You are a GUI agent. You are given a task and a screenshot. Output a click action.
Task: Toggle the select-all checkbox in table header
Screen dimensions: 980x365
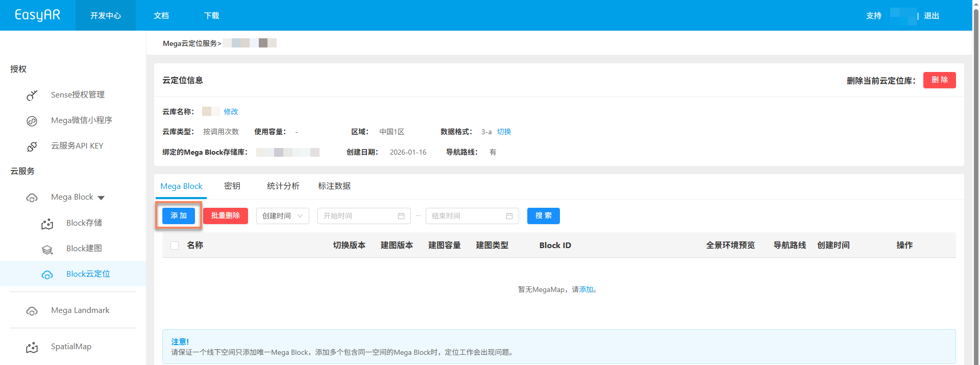click(175, 246)
